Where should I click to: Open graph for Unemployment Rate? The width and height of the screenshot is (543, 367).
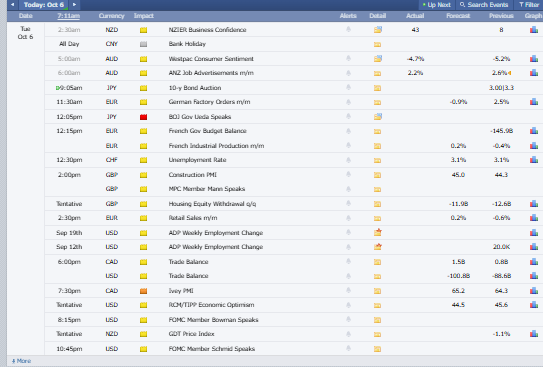[534, 160]
